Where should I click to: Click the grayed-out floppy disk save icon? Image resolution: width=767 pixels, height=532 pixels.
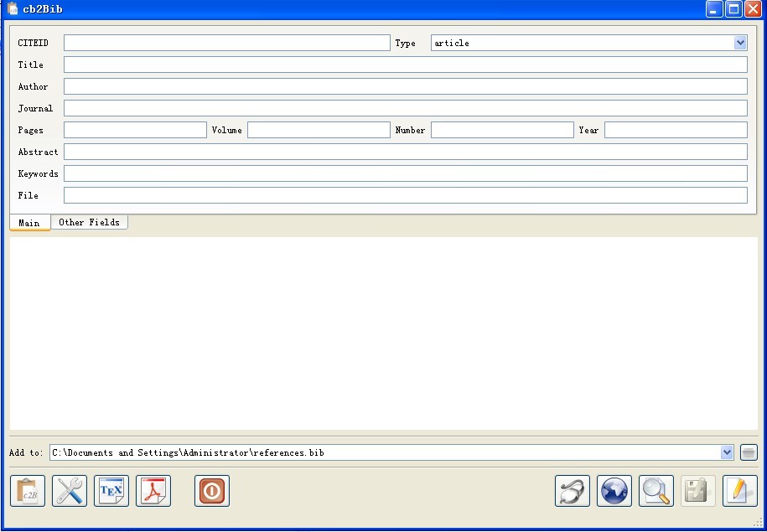click(x=698, y=491)
